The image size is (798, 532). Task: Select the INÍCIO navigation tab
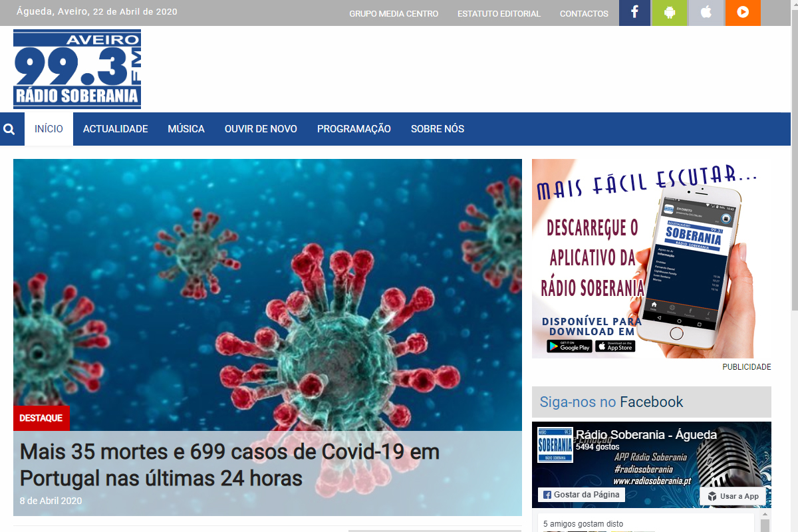pyautogui.click(x=49, y=129)
